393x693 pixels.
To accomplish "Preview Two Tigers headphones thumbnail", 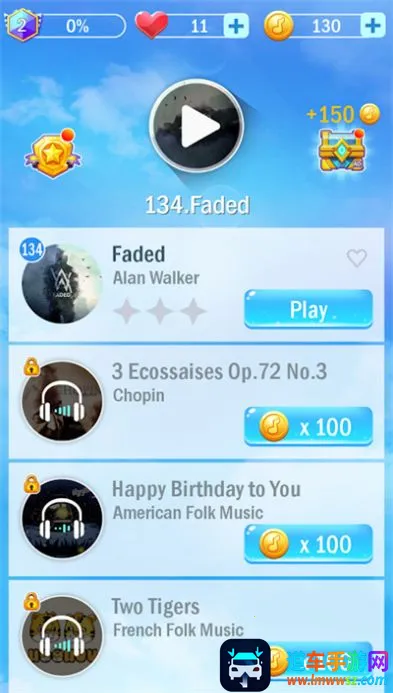I will point(62,636).
